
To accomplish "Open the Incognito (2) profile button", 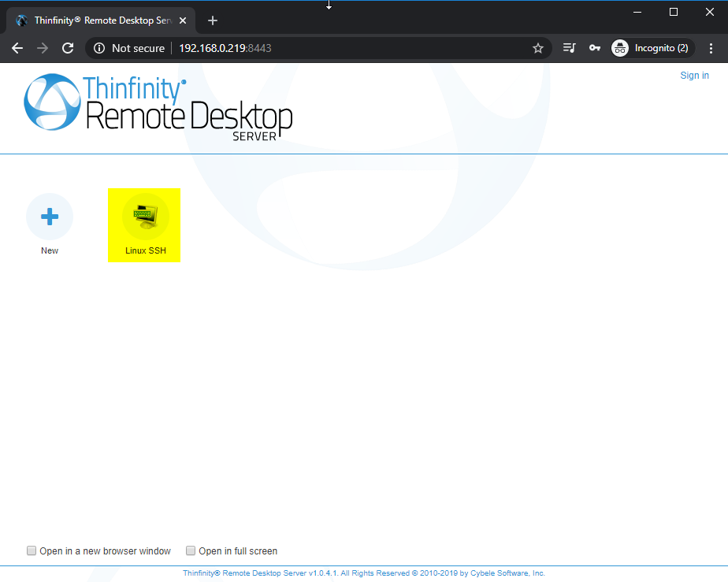I will [x=652, y=48].
